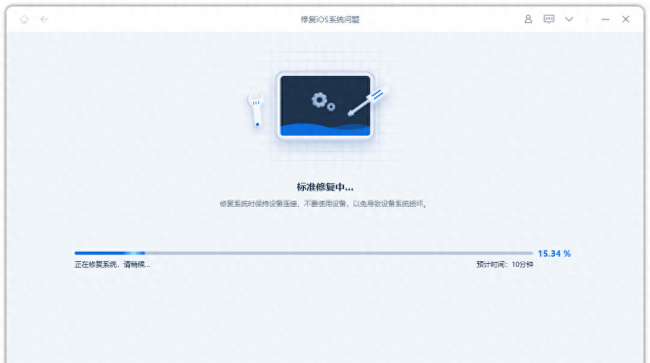Screen dimensions: 650x363
Task: Click the gears icon on the device
Action: (x=323, y=102)
